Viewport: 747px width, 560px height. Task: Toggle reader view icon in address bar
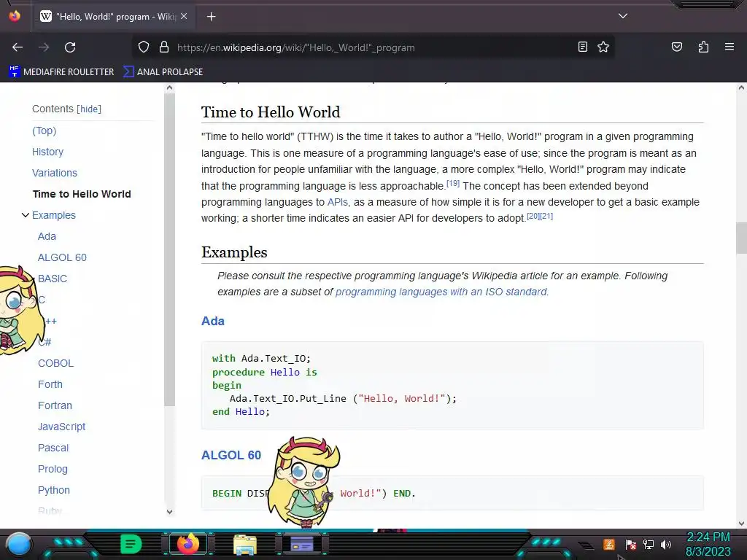click(582, 47)
